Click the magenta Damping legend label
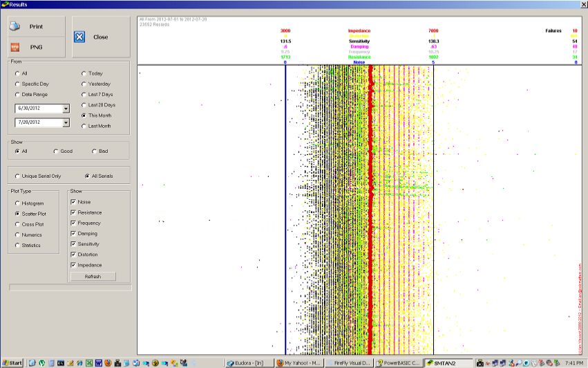588x368 pixels. (359, 46)
